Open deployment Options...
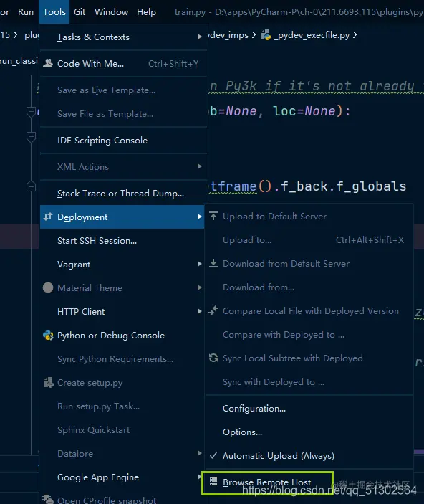Screen dimensions: 424x504 point(309,432)
